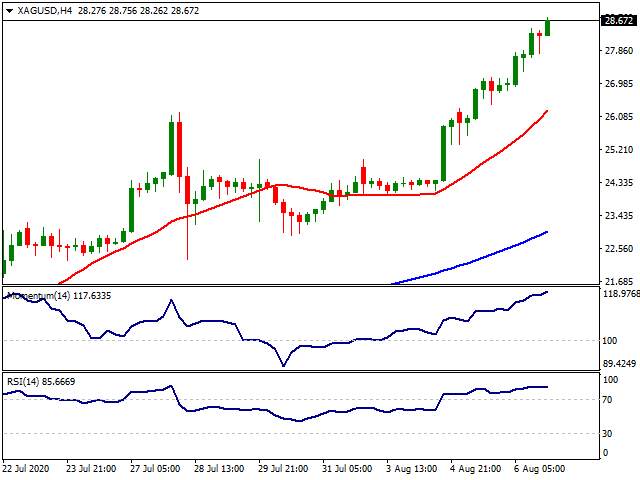Image resolution: width=640 pixels, height=480 pixels.
Task: Click RSI scale level 100 label
Action: [x=610, y=380]
